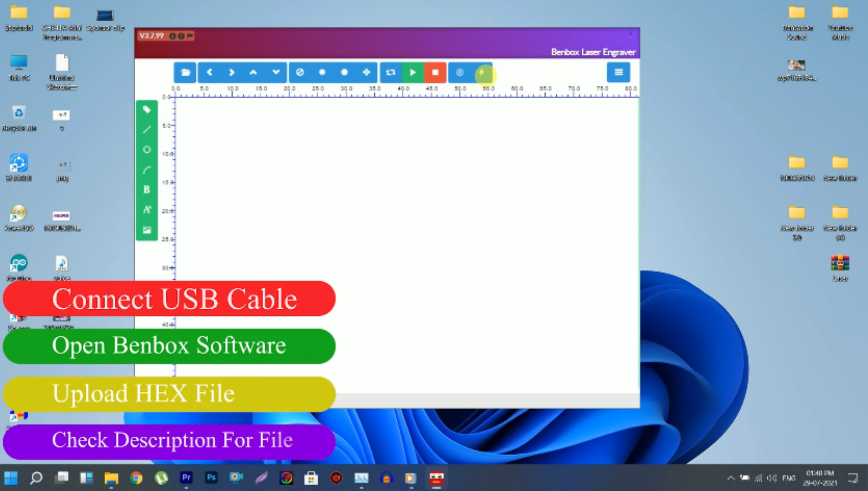Select the line drawing tool

point(147,130)
